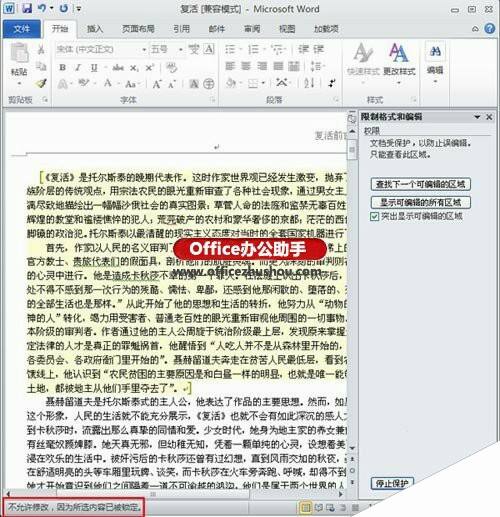Close the Restrict Formatting and Editing pane
The image size is (500, 517).
point(489,117)
